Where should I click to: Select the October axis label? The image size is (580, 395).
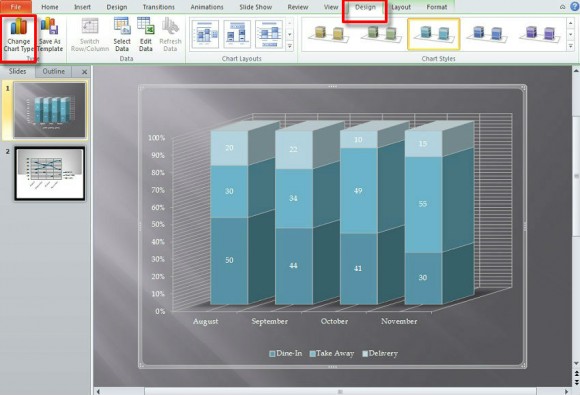[x=334, y=321]
